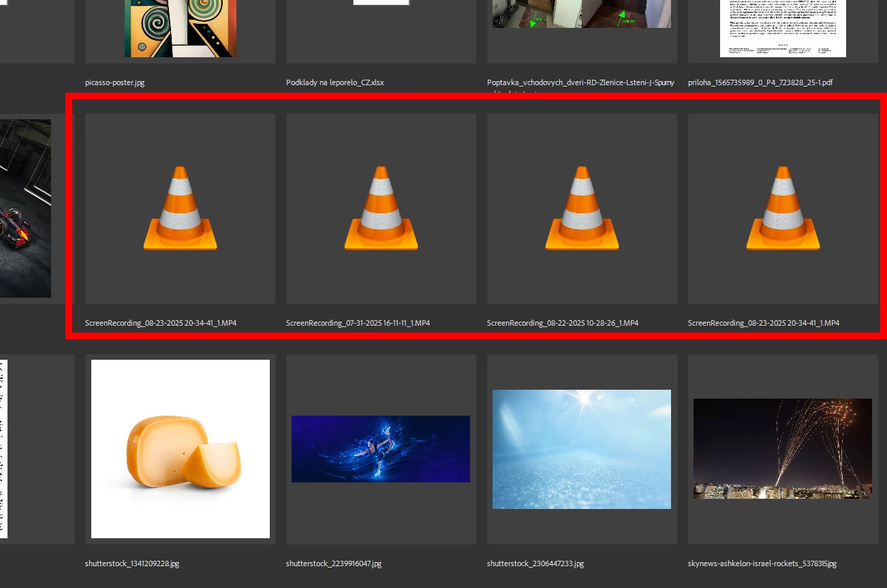Viewport: 887px width, 588px height.
Task: Click file name picasso-poster.jpg
Action: click(115, 82)
